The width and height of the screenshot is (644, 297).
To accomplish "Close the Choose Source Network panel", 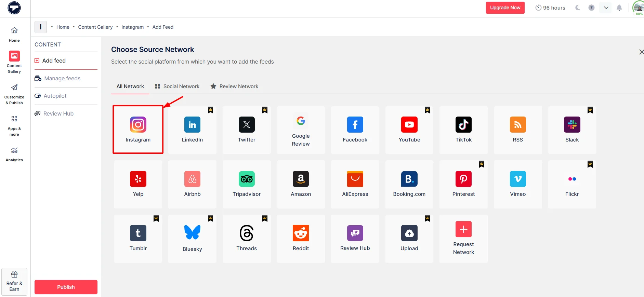I will click(x=641, y=52).
